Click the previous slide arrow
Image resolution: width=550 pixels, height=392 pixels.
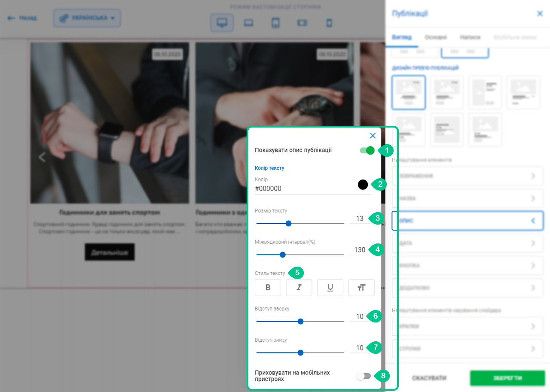(x=42, y=157)
